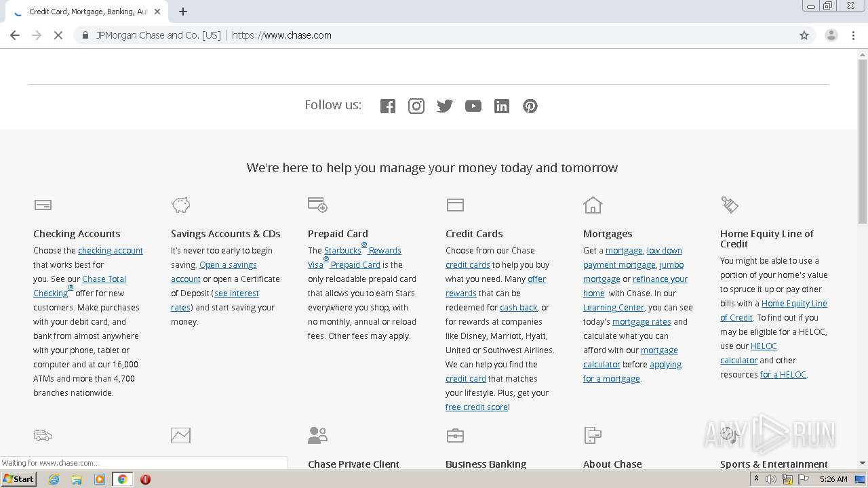868x488 pixels.
Task: Open the Chase Total Checking link
Action: tap(79, 286)
